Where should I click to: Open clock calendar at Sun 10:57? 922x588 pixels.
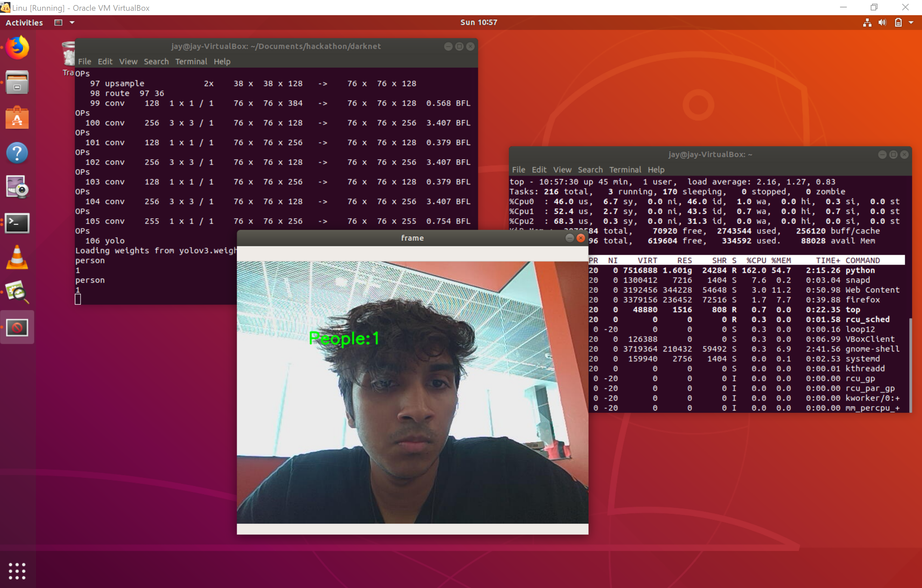click(479, 23)
